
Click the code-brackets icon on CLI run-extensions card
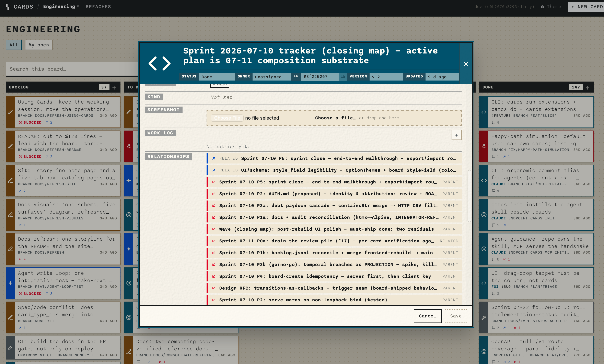pyautogui.click(x=484, y=112)
